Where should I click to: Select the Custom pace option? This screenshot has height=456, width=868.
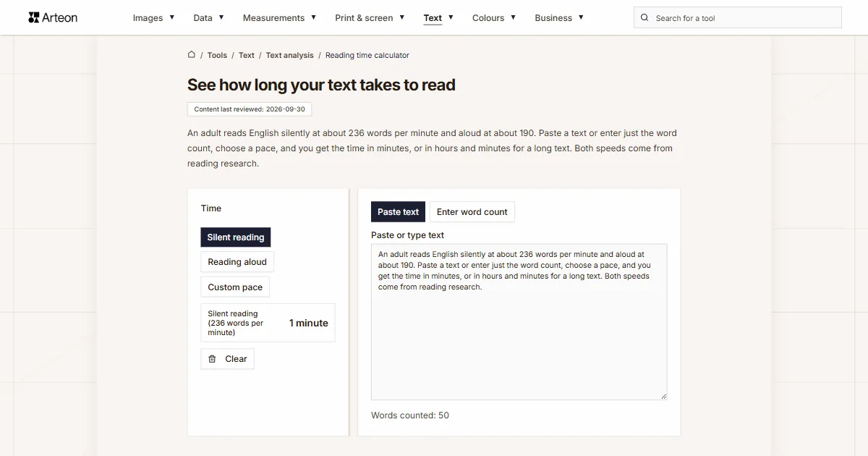[x=235, y=287]
